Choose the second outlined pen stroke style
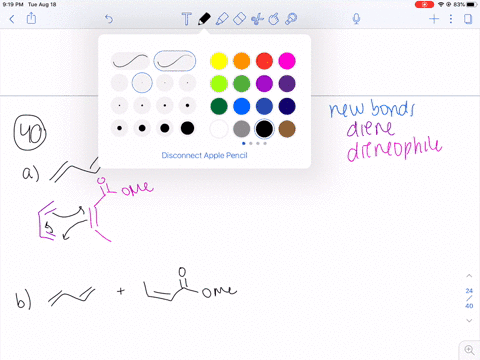The width and height of the screenshot is (480, 360). (175, 61)
